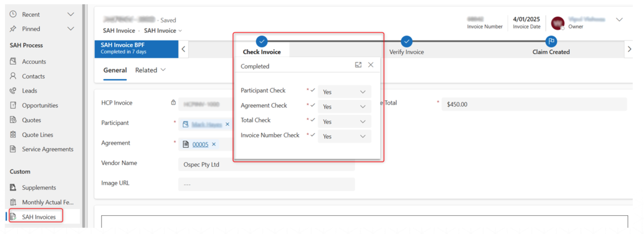Open the 00005 agreement link

[x=200, y=145]
